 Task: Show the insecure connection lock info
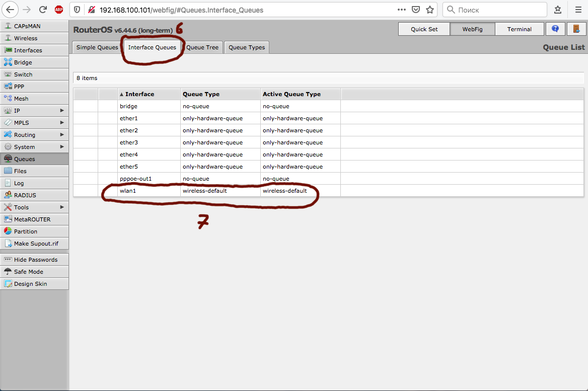92,10
